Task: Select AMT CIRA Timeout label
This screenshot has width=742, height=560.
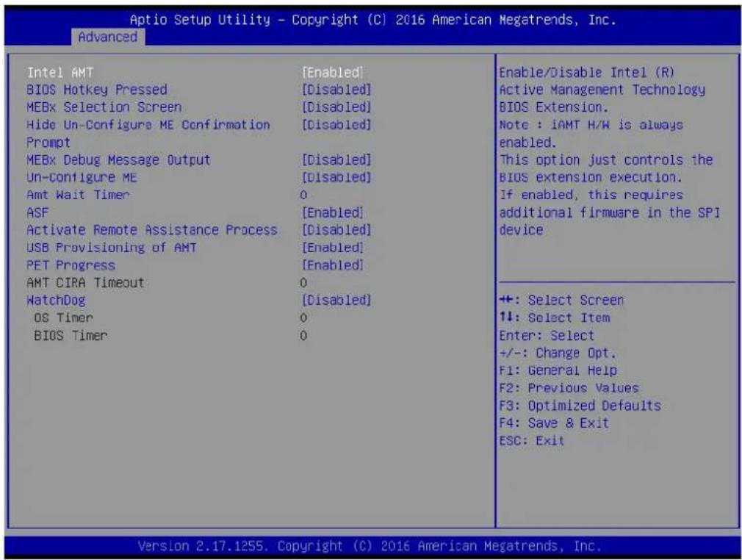Action: (x=86, y=283)
